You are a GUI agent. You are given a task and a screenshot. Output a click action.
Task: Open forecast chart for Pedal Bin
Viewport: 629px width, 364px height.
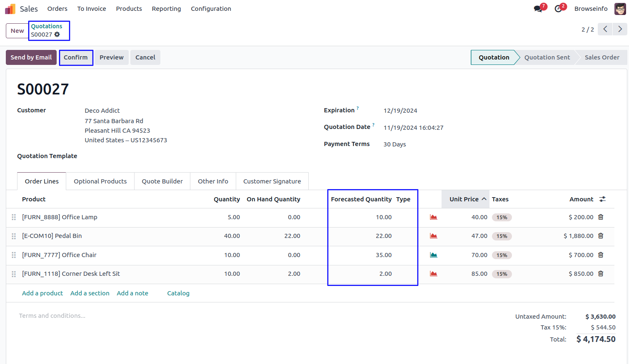point(434,236)
